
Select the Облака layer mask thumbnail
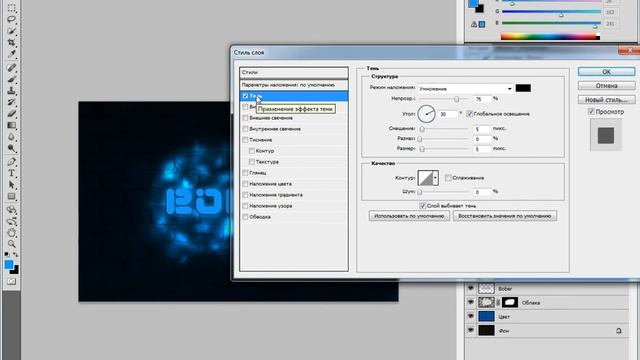pyautogui.click(x=510, y=302)
